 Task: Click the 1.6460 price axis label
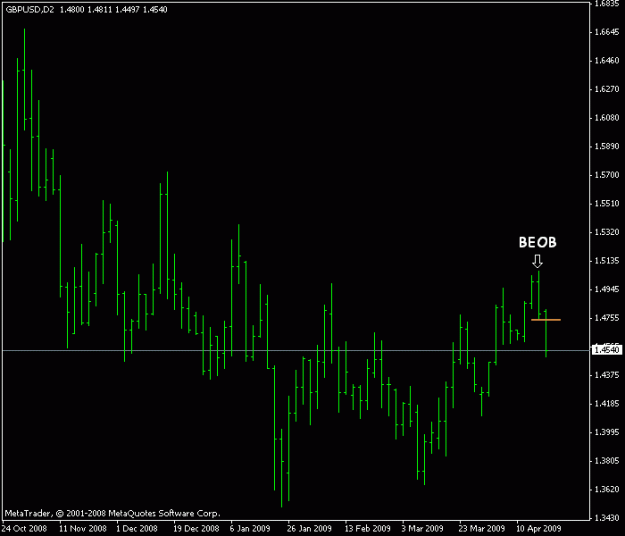607,61
